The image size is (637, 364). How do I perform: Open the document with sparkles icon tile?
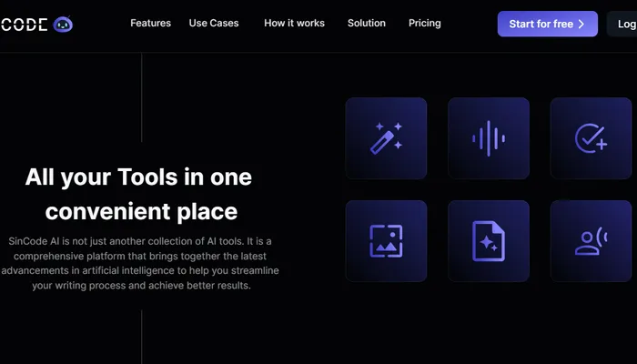pos(488,241)
